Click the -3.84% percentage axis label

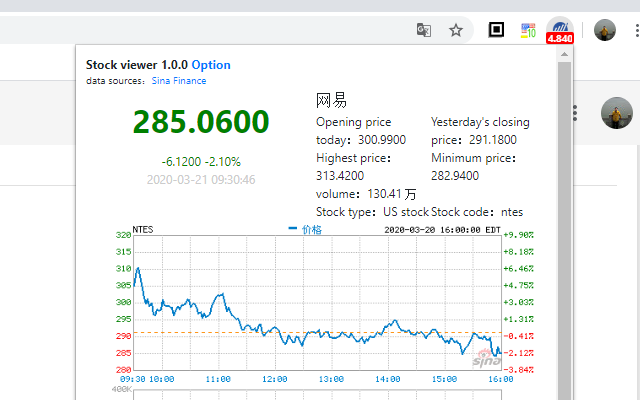click(x=518, y=370)
